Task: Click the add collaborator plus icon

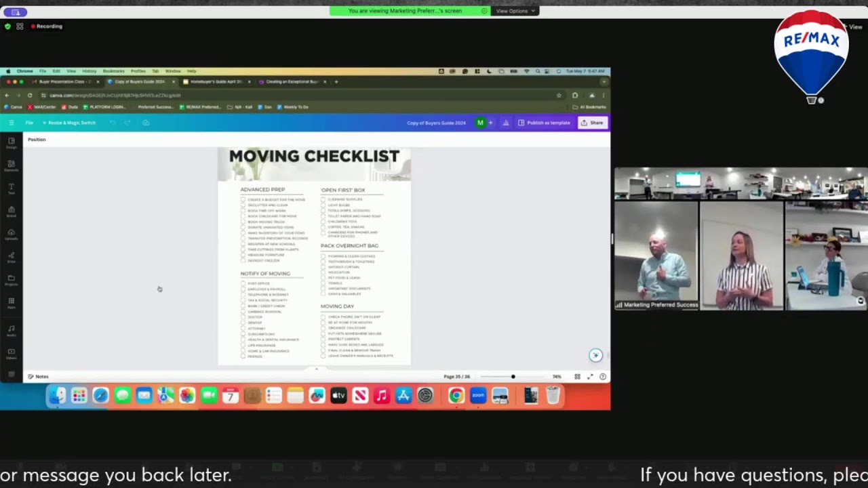Action: [x=490, y=123]
